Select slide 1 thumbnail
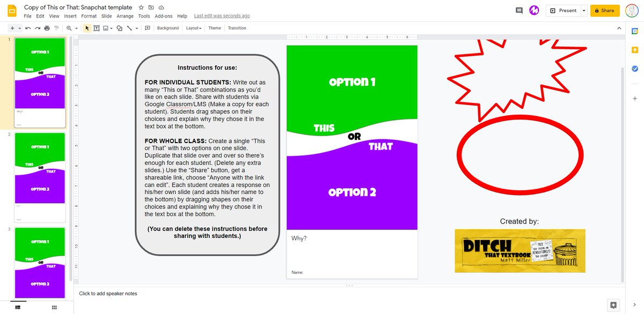 [x=40, y=83]
